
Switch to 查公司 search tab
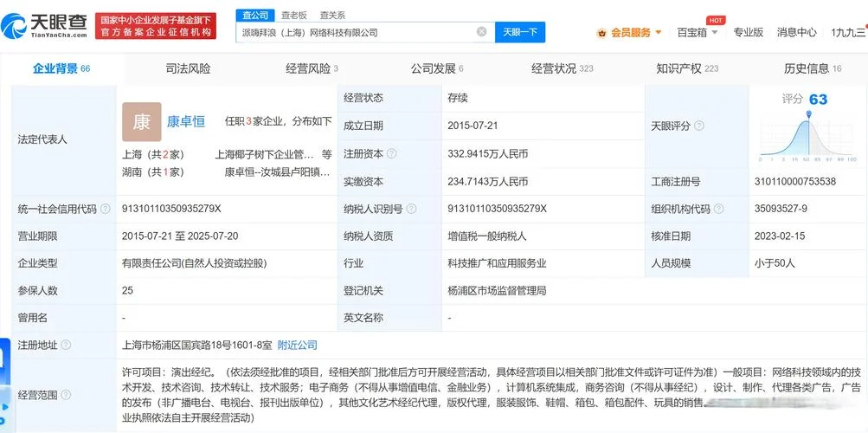pyautogui.click(x=255, y=15)
